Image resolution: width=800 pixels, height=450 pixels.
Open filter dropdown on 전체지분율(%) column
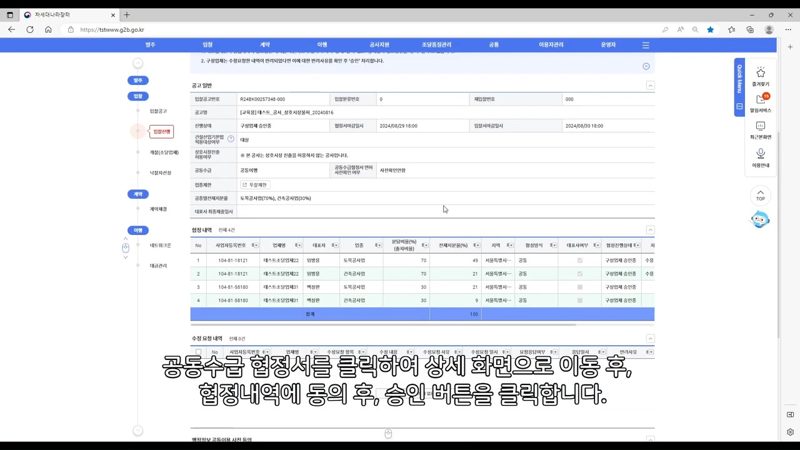coord(477,245)
